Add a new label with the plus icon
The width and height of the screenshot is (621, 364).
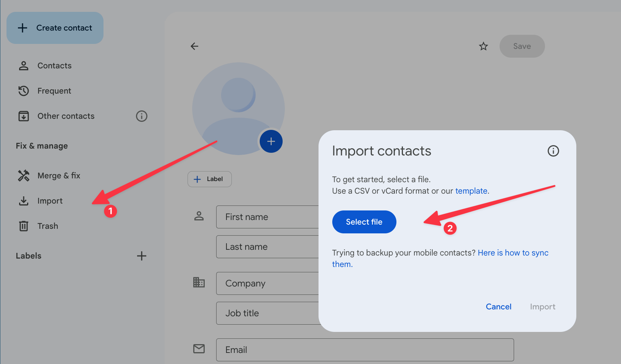pos(142,256)
